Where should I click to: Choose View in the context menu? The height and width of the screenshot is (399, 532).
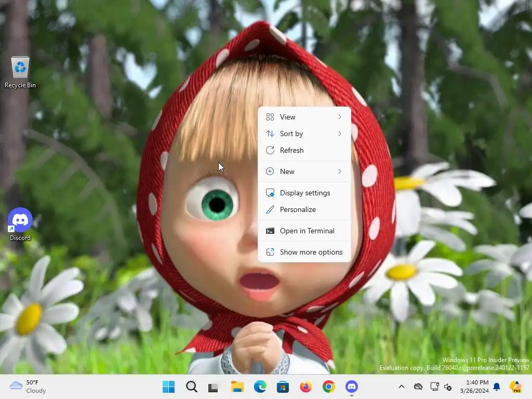304,117
